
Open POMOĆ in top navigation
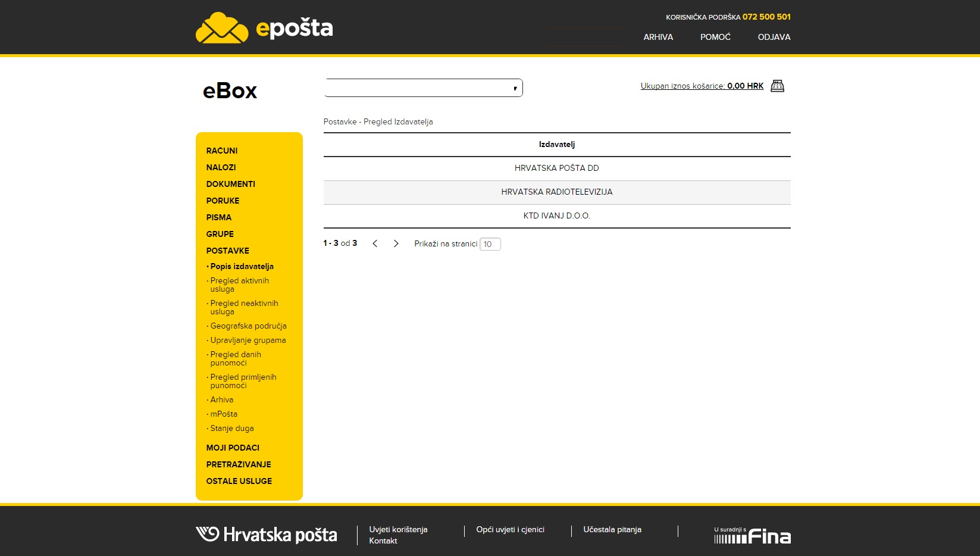pos(715,37)
